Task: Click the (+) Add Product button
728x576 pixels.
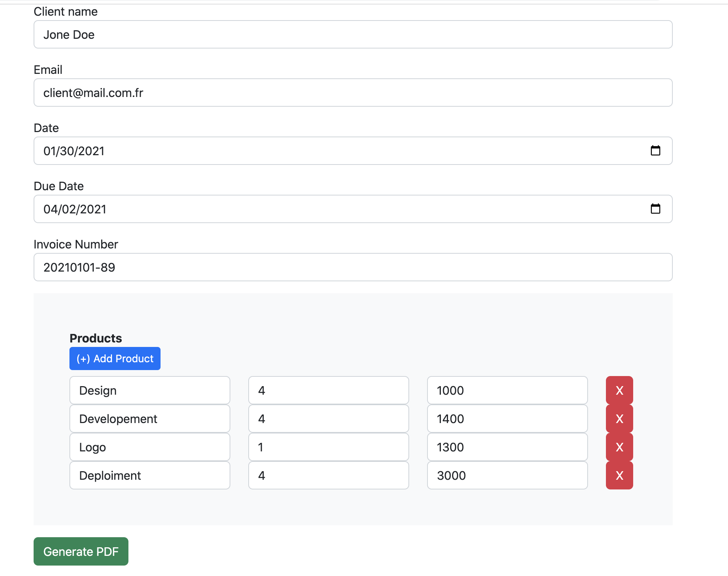Action: point(115,359)
